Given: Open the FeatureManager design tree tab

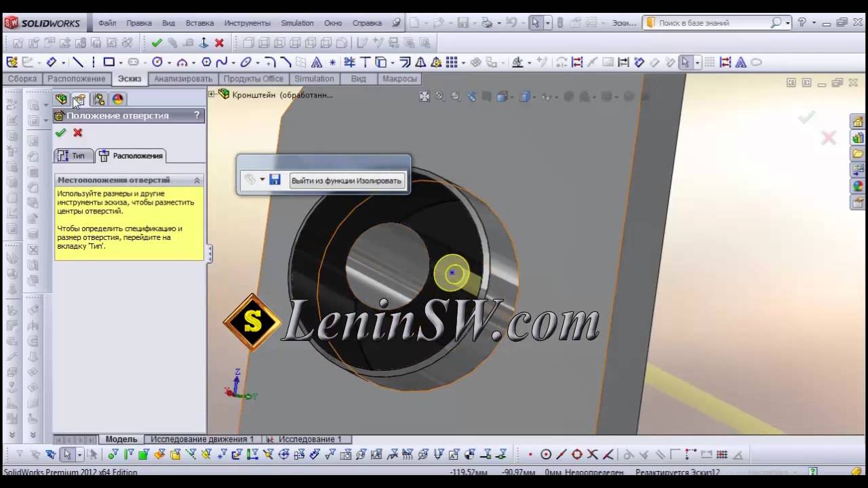Looking at the screenshot, I should point(61,100).
